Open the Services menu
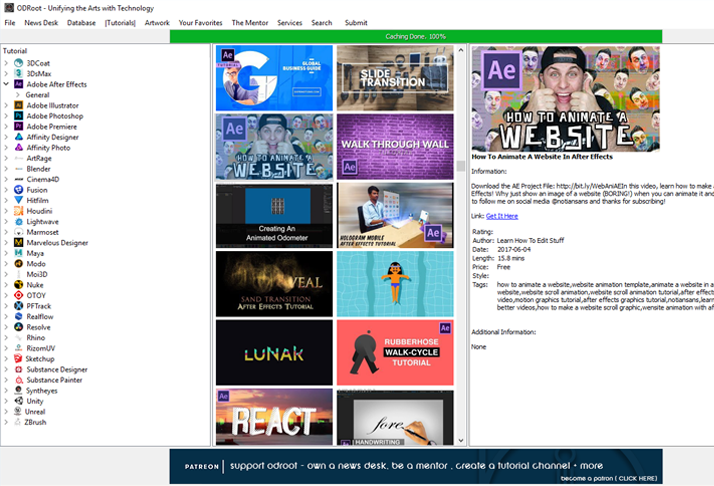 click(289, 22)
